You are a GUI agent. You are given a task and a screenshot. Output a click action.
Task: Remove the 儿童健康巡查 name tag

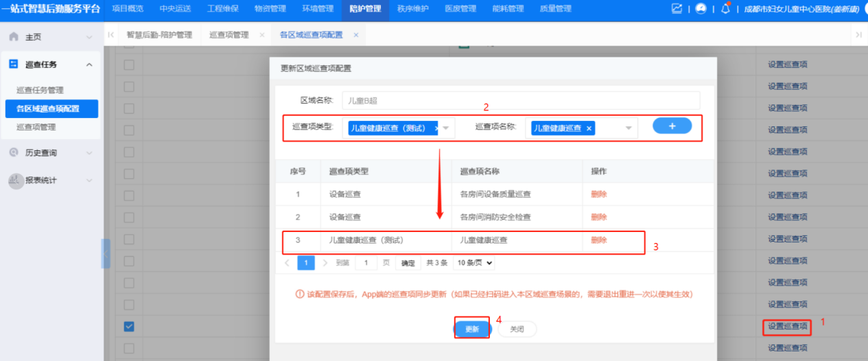[x=589, y=128]
